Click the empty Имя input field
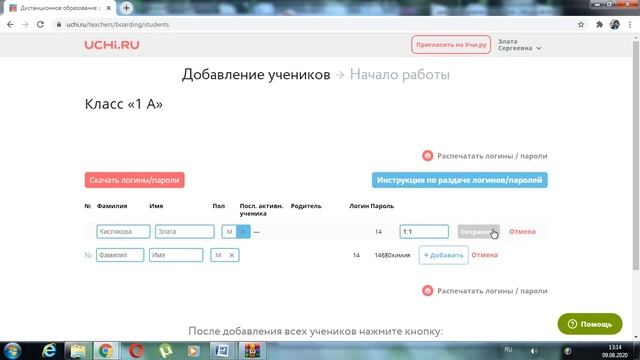Screen dimensions: 640x360 176,255
